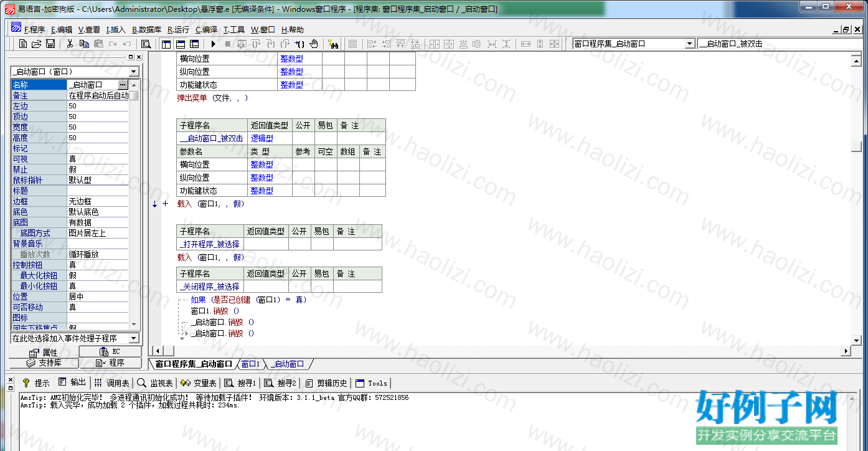The width and height of the screenshot is (868, 451).
Task: Open the EC module panel button
Action: click(x=110, y=352)
